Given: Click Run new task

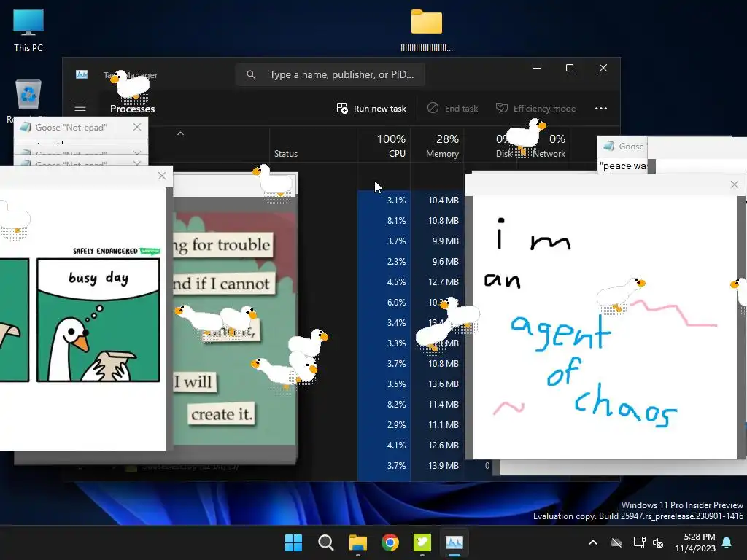Looking at the screenshot, I should click(371, 109).
